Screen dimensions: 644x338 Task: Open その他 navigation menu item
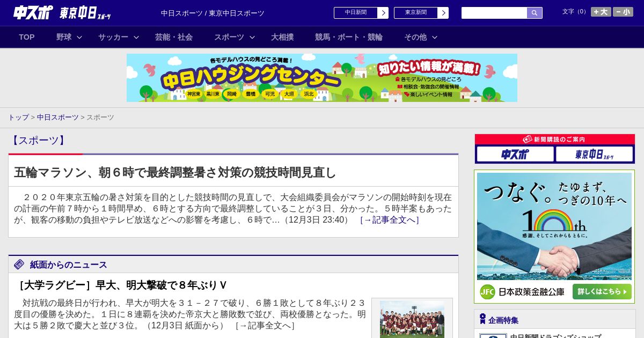pyautogui.click(x=415, y=37)
